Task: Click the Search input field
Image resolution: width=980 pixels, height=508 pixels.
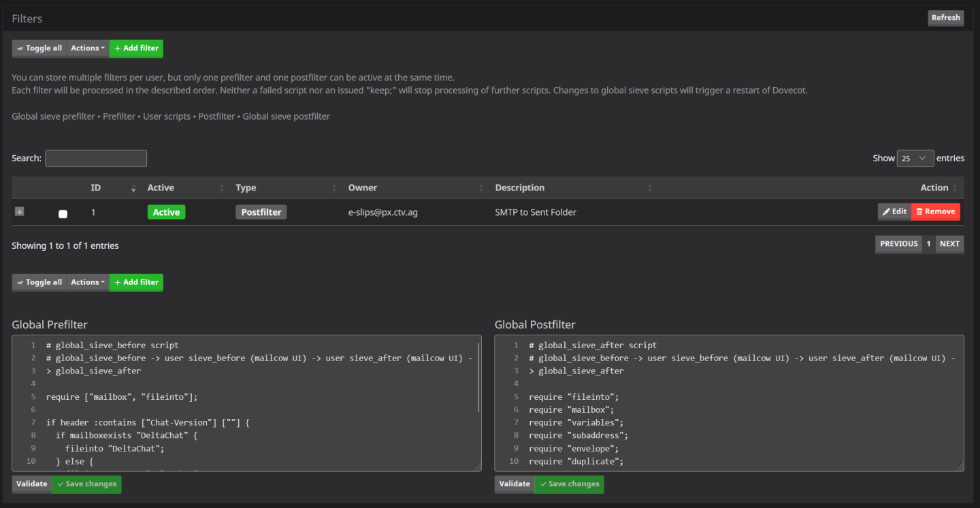Action: [96, 158]
